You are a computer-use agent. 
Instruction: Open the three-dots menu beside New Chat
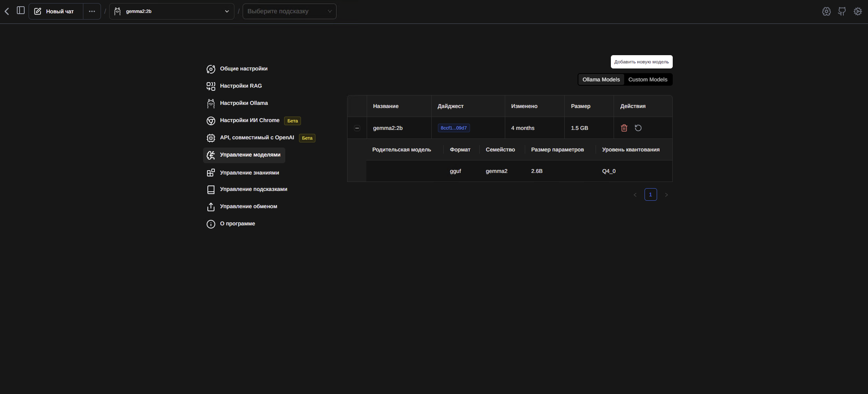(x=92, y=11)
